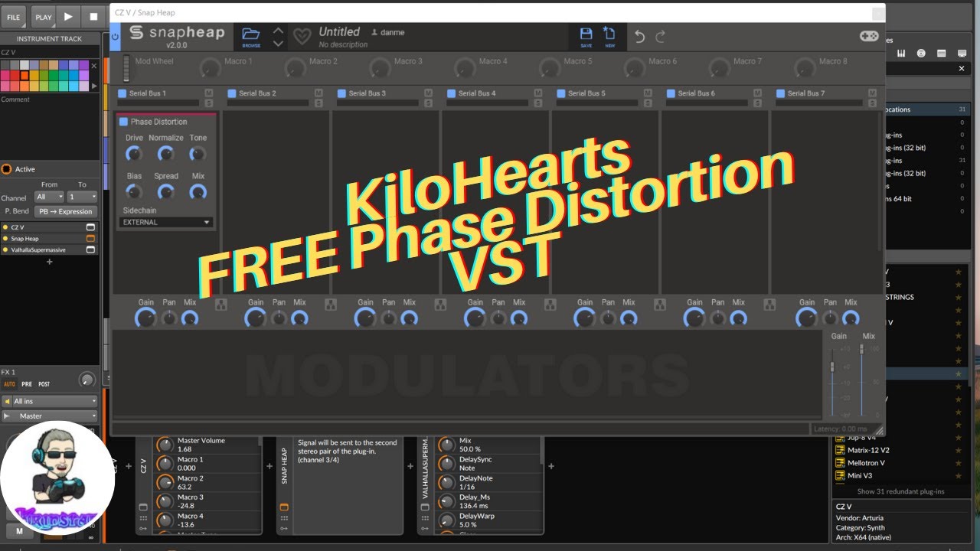Show the piano keys instruments filter in browser
This screenshot has height=551, width=980.
tap(901, 53)
